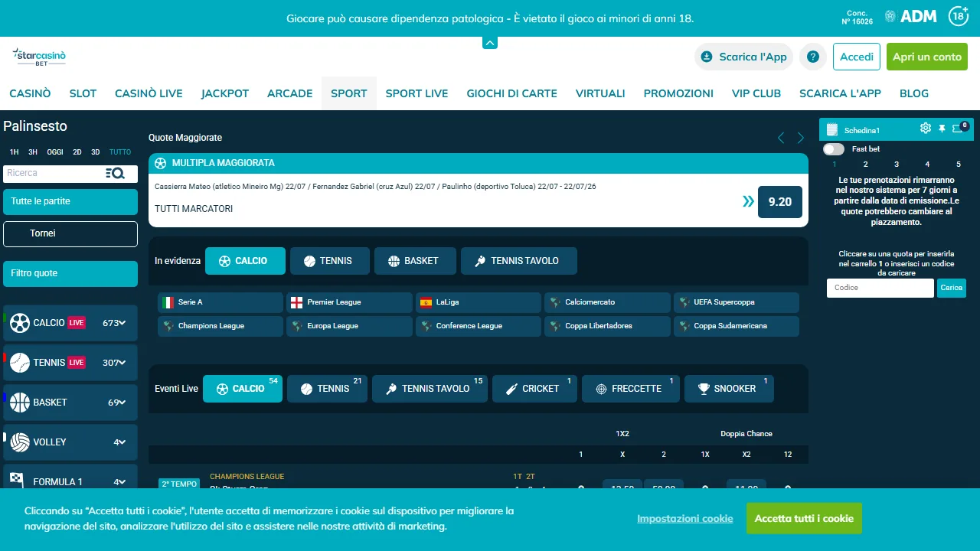Open Impostazioni cookie link
This screenshot has width=980, height=551.
pos(685,519)
